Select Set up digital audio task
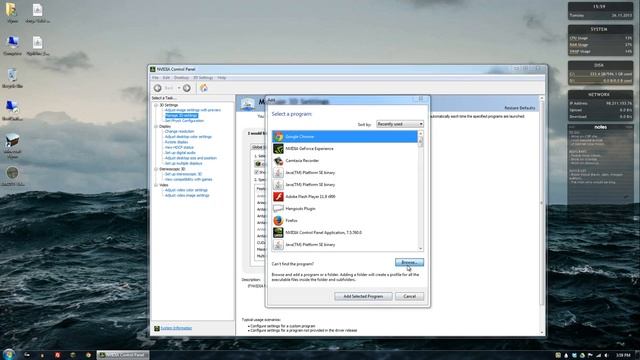The width and height of the screenshot is (640, 360). tap(180, 153)
